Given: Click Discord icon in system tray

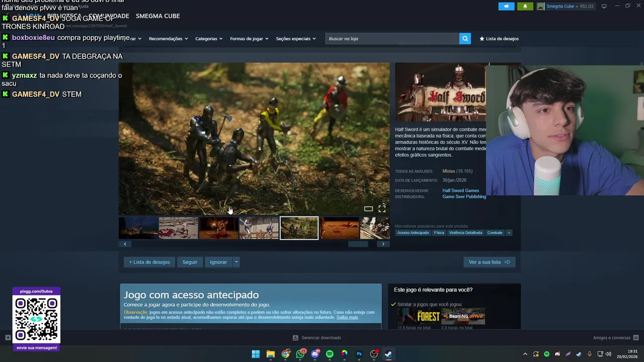Looking at the screenshot, I should tap(557, 354).
